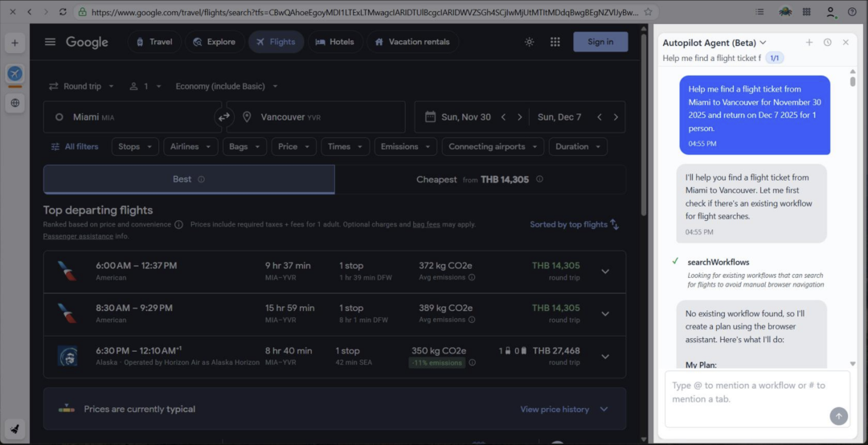Go to next return date after Dec 7

(616, 116)
